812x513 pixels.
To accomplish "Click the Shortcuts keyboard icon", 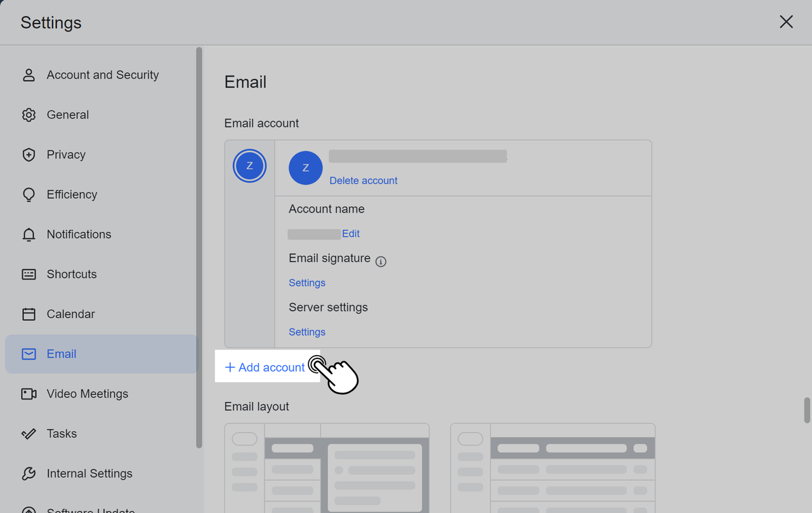I will click(29, 275).
